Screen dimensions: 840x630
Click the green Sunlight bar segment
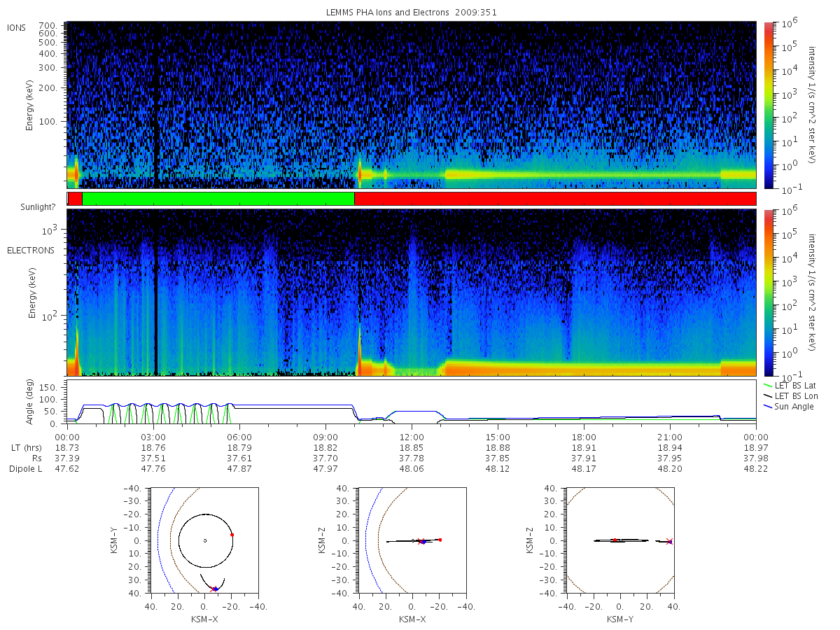[x=218, y=199]
